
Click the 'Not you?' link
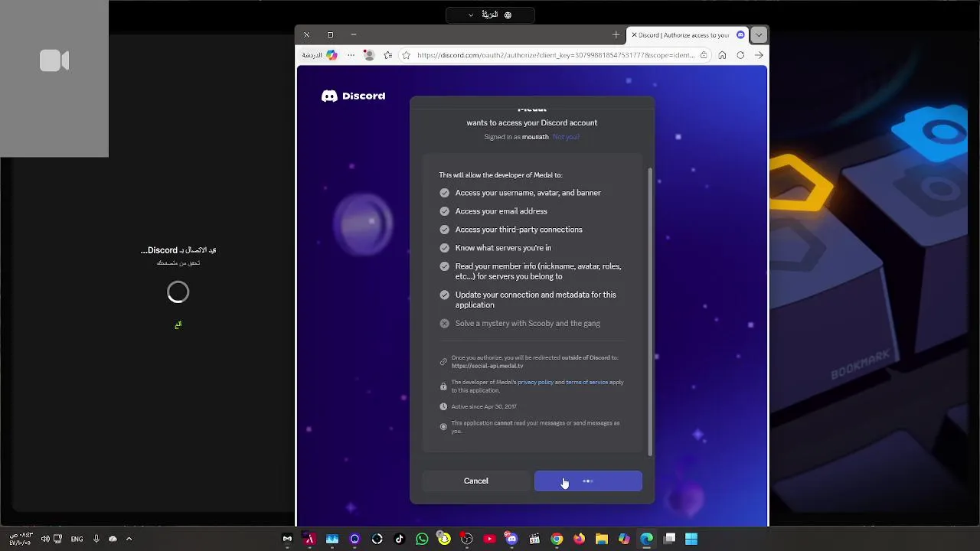567,137
